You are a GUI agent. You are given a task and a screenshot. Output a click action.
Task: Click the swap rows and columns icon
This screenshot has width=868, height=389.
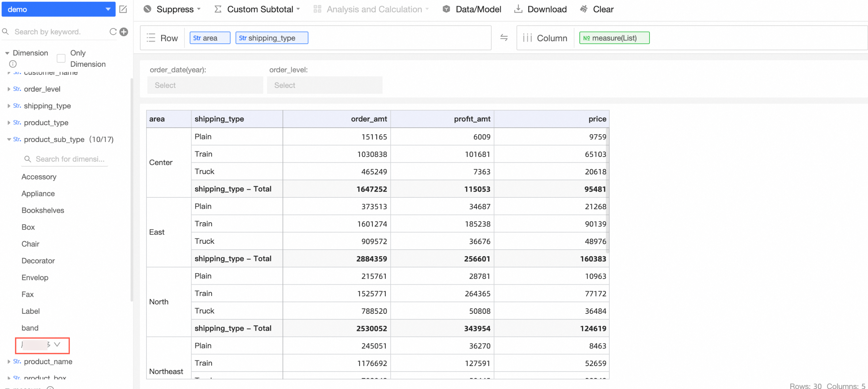(x=504, y=38)
